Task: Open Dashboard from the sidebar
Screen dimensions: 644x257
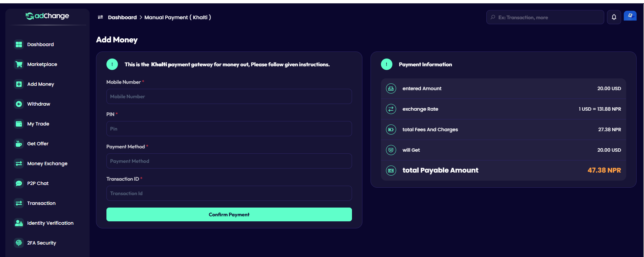Action: (x=40, y=44)
